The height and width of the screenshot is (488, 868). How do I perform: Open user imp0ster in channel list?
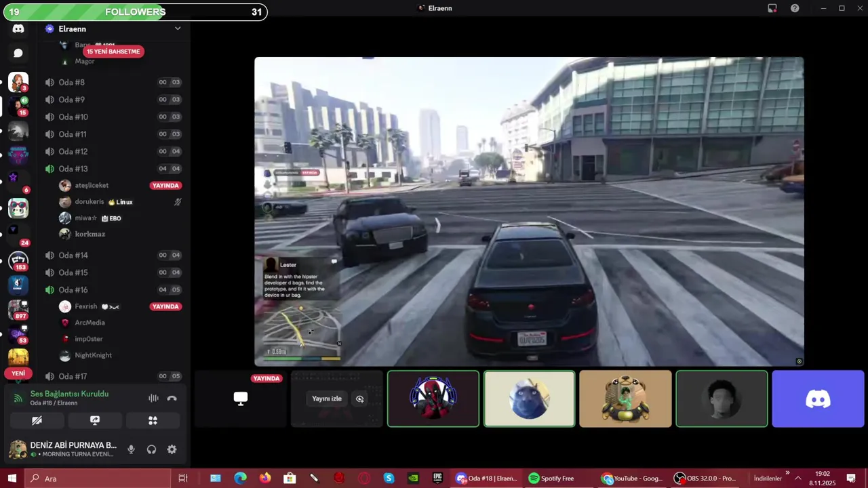pyautogui.click(x=89, y=339)
